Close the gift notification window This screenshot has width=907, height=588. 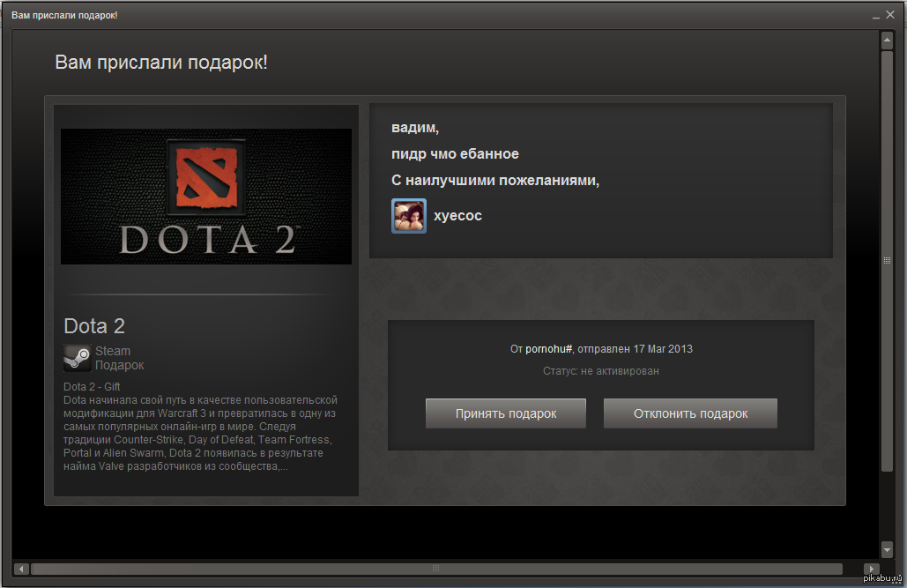click(x=894, y=16)
